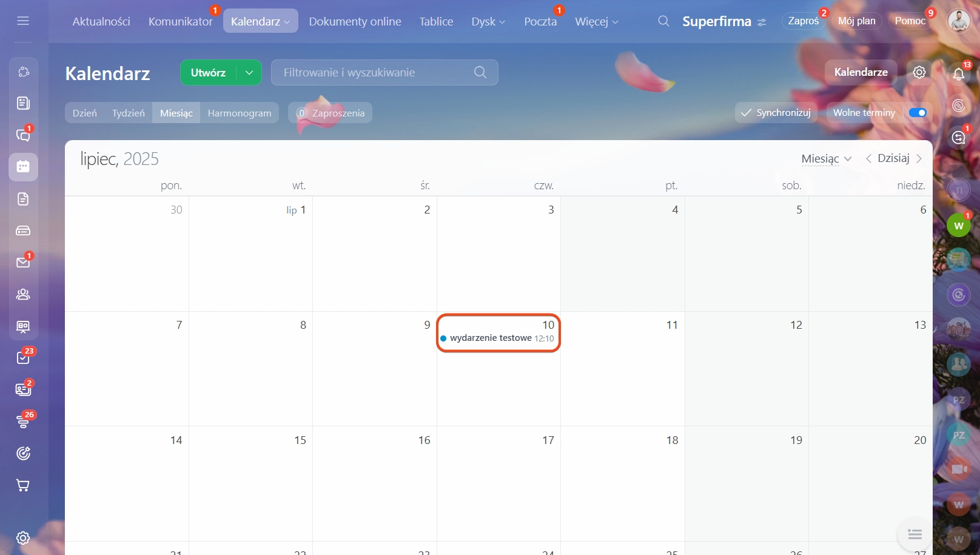Screen dimensions: 980x555
Task: Open the drive storage icon in sidebar
Action: point(23,230)
